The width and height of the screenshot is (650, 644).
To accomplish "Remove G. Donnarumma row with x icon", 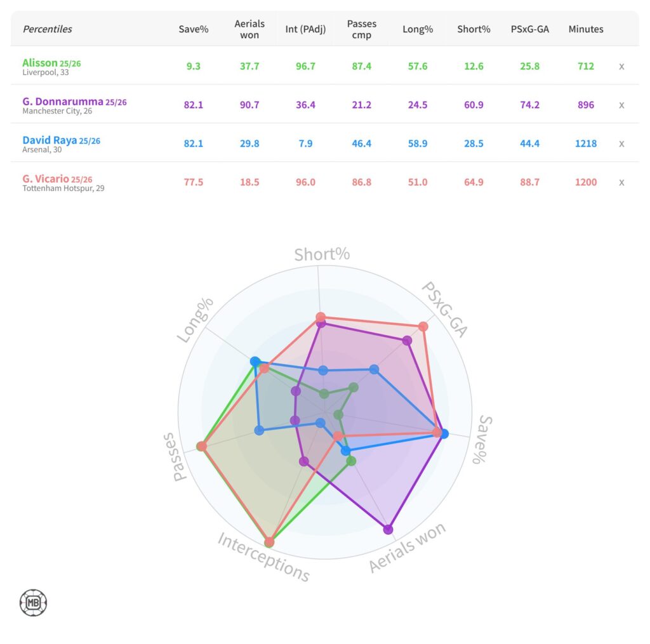I will tap(622, 105).
